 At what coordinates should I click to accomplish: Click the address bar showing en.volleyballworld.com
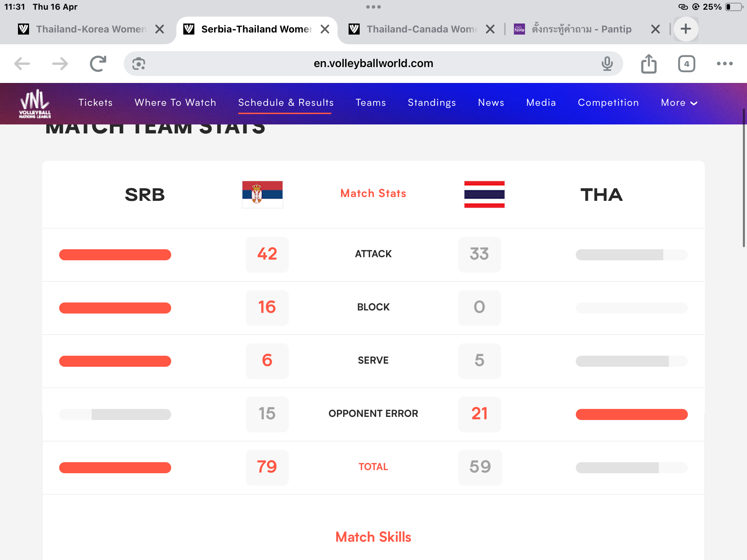click(x=373, y=64)
